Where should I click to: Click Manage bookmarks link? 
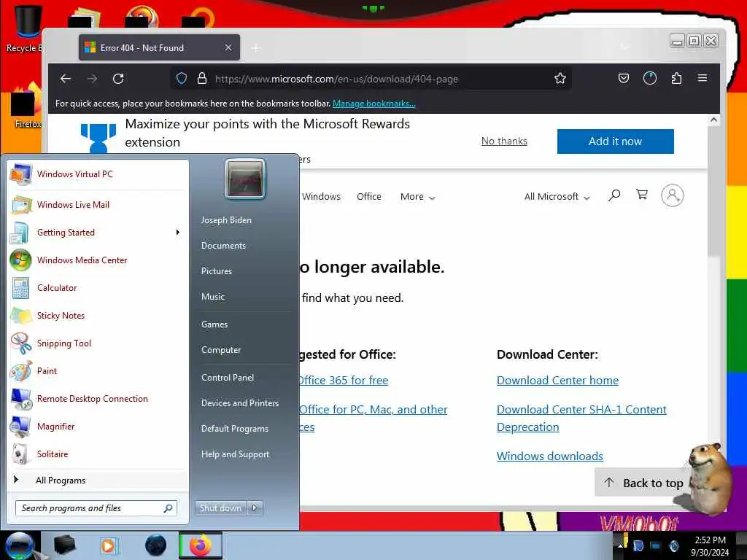point(374,104)
